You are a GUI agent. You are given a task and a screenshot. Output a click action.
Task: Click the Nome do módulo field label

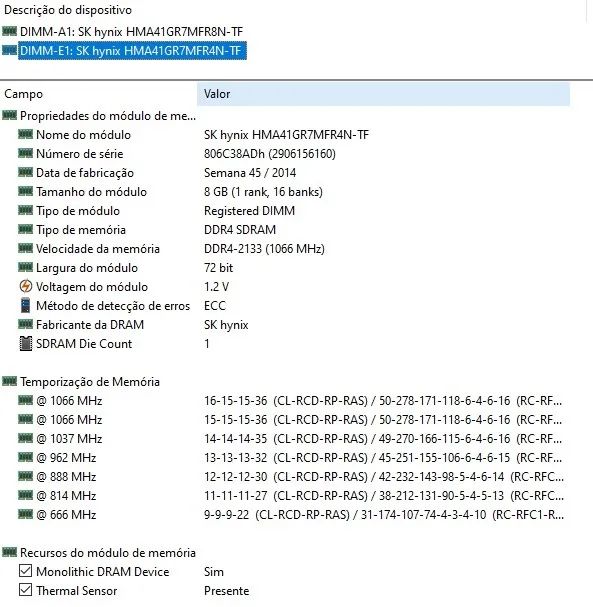pyautogui.click(x=83, y=135)
